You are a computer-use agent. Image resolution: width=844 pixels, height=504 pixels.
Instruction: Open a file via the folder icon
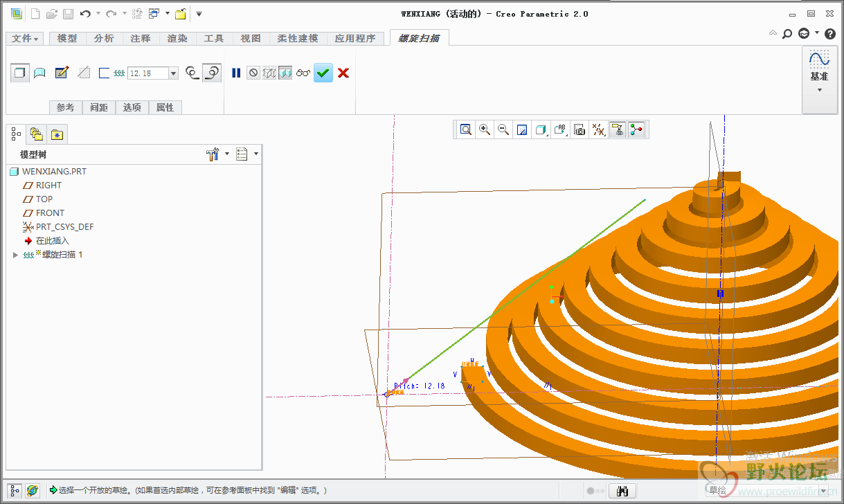(x=52, y=14)
